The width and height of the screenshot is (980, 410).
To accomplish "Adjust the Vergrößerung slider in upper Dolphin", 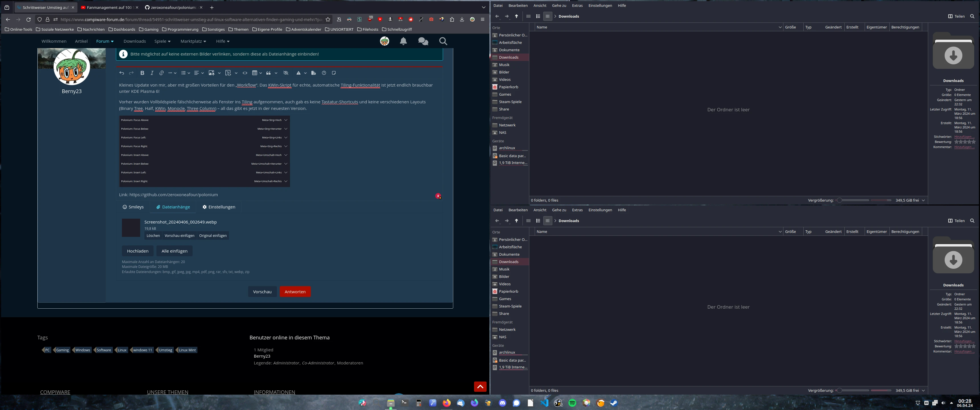I will [x=853, y=200].
